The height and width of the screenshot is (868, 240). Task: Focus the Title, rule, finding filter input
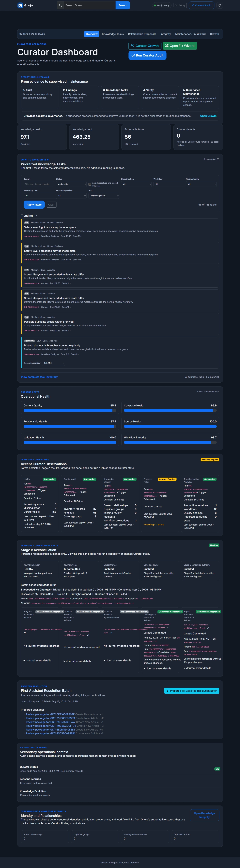click(39, 184)
